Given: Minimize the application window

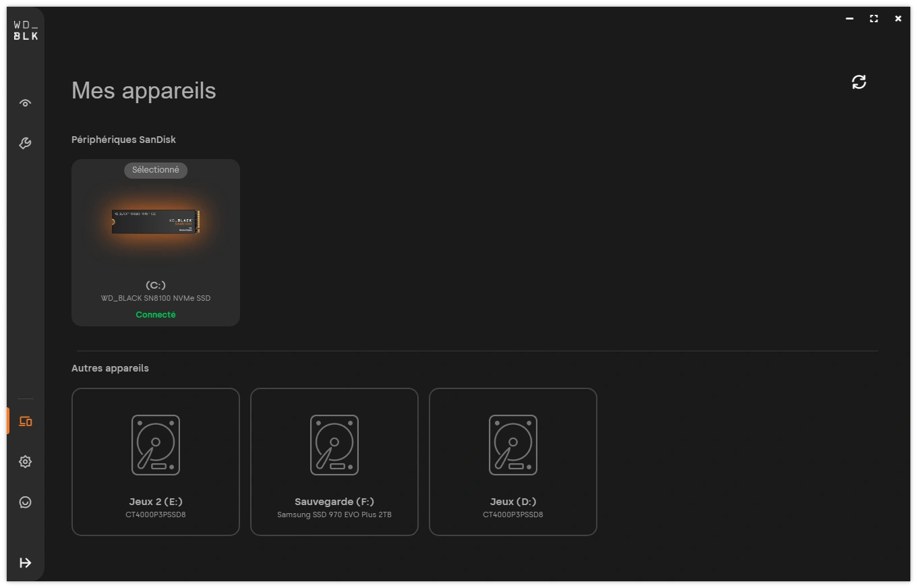Looking at the screenshot, I should 850,19.
